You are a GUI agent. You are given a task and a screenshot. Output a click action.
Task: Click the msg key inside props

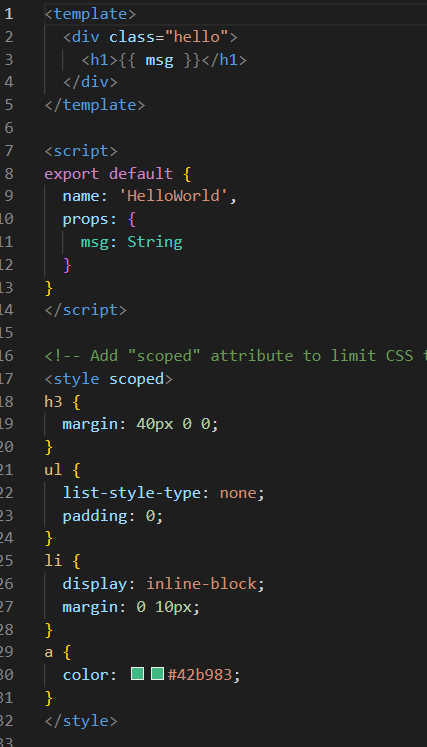click(95, 242)
